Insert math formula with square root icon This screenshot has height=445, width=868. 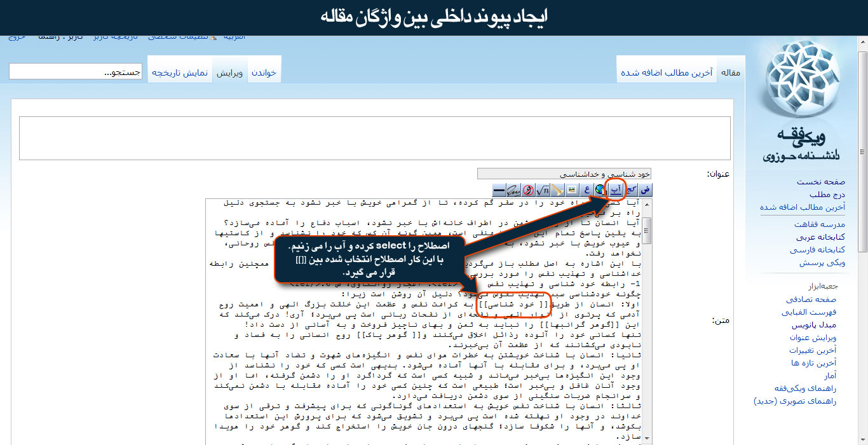click(543, 189)
